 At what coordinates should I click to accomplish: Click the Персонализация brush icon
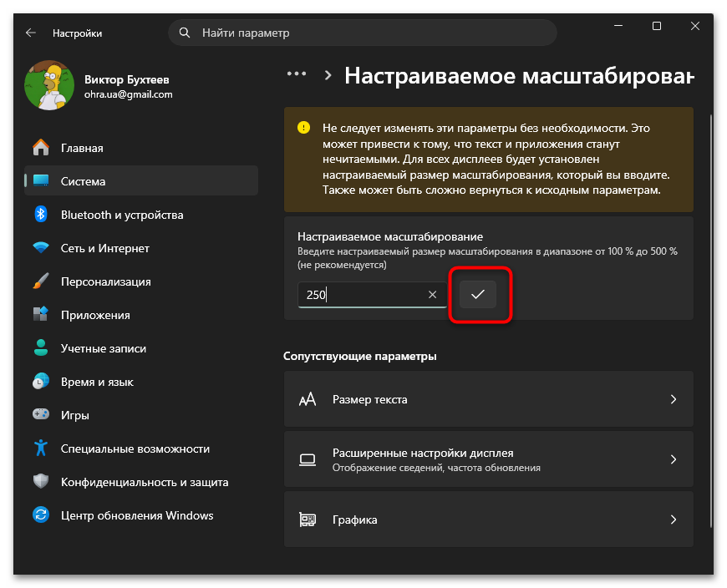tap(41, 281)
